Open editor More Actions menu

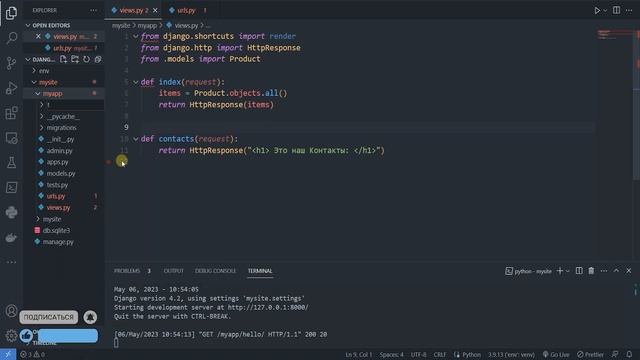click(x=629, y=10)
